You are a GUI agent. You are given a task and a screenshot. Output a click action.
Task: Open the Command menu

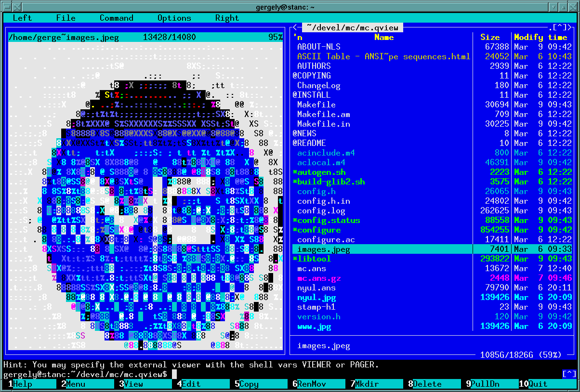coord(116,18)
